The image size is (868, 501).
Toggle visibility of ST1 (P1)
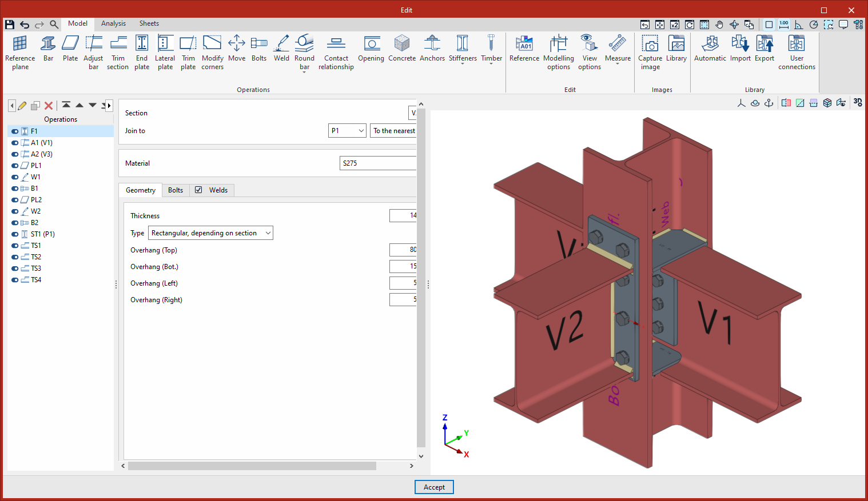pos(15,234)
